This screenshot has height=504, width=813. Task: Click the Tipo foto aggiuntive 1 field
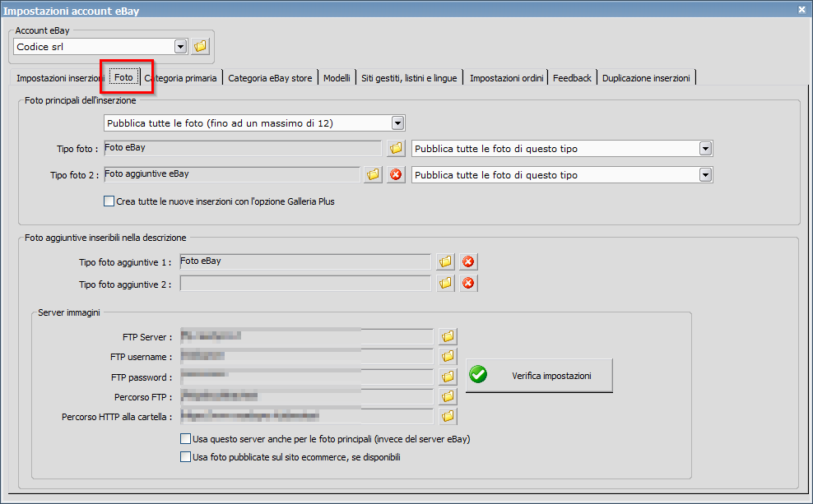(305, 261)
